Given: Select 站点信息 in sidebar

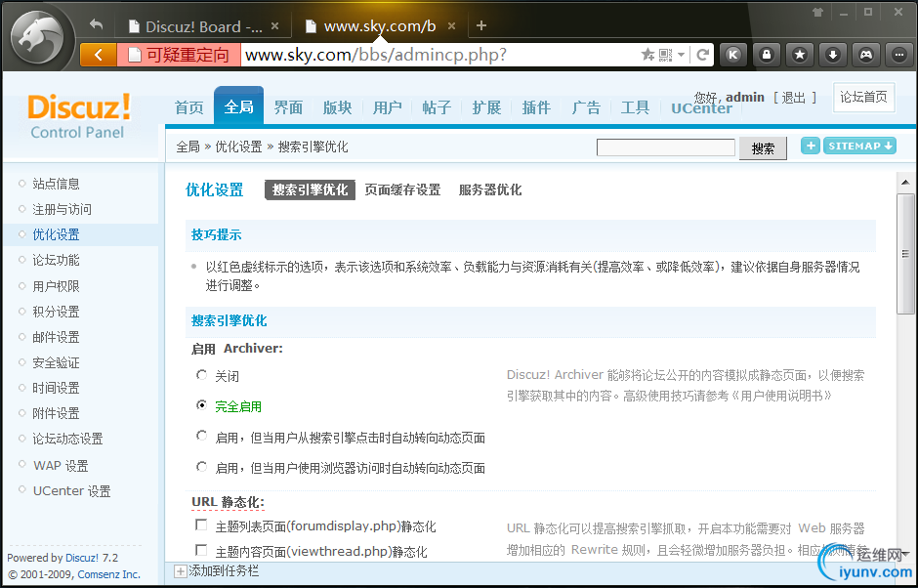Looking at the screenshot, I should pos(57,184).
